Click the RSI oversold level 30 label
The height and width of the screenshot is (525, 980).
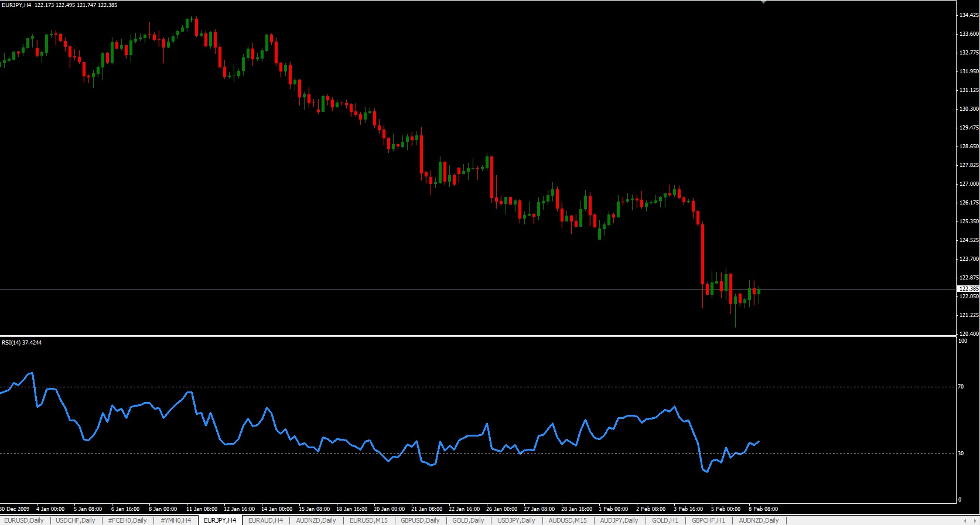point(961,454)
